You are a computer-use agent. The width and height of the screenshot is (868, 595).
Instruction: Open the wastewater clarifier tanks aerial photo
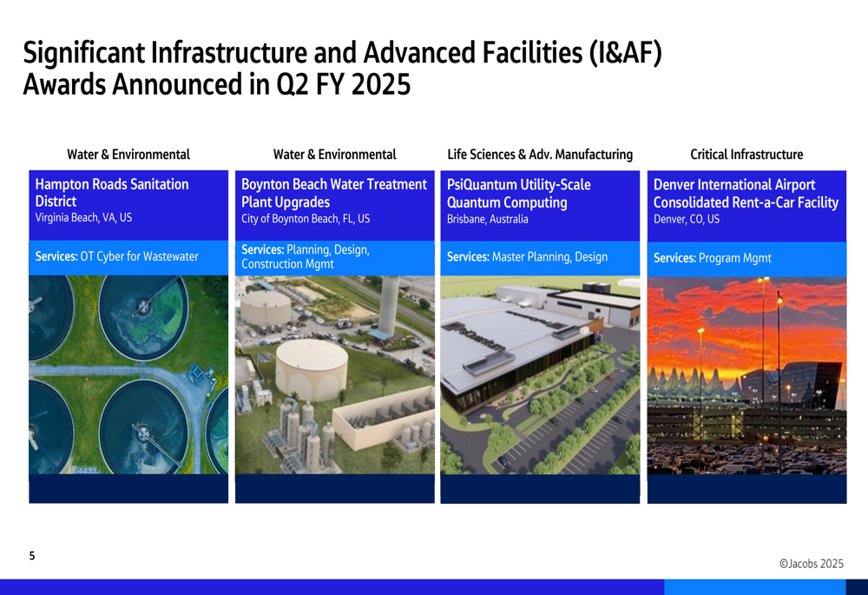click(128, 374)
